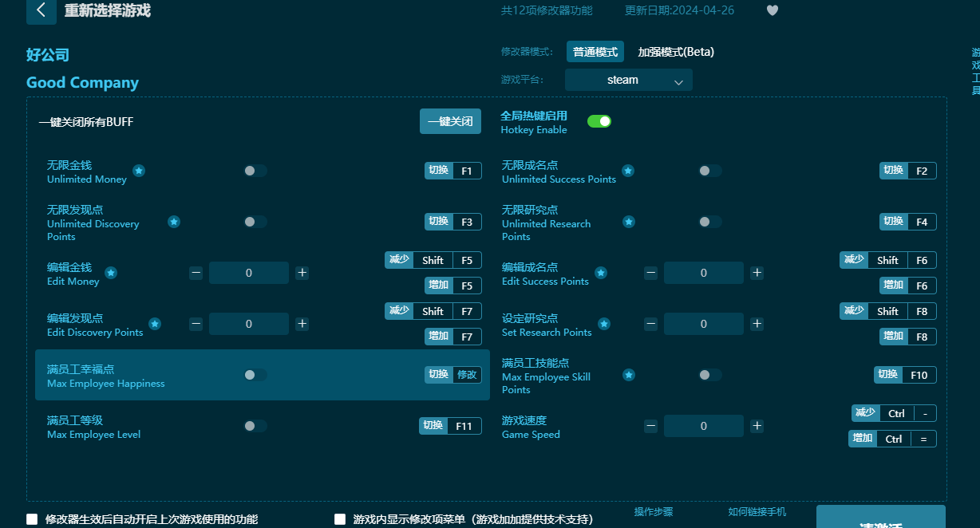Open the steam platform dropdown
This screenshot has height=528, width=980.
point(629,80)
